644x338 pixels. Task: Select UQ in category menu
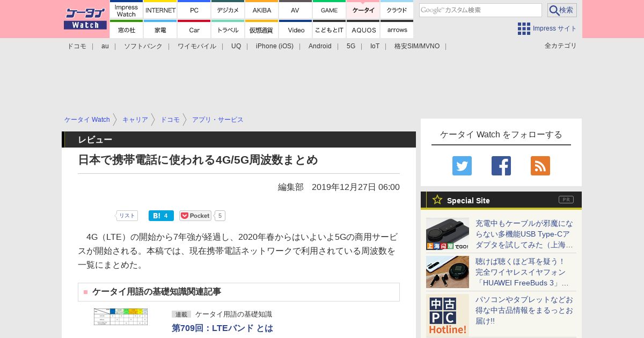[x=236, y=46]
